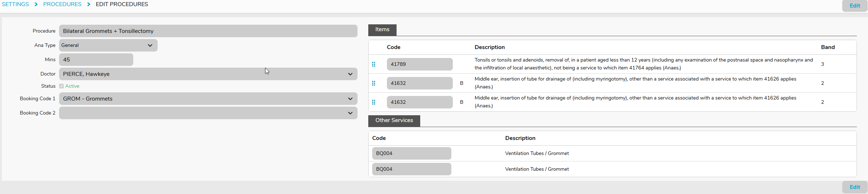Open Booking Code 1 dropdown
This screenshot has height=194, width=868.
(x=208, y=99)
